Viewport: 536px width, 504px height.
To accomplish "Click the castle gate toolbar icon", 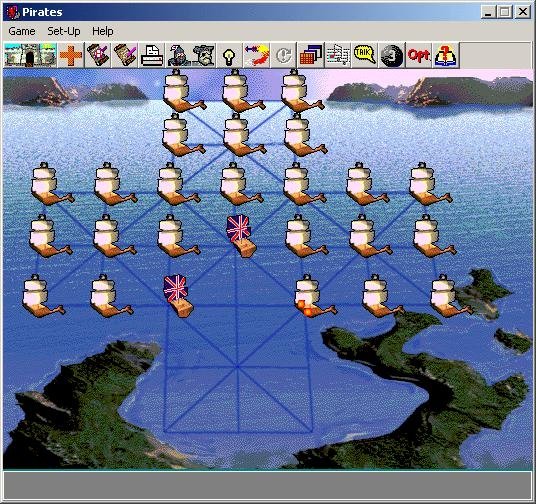I will coord(30,55).
